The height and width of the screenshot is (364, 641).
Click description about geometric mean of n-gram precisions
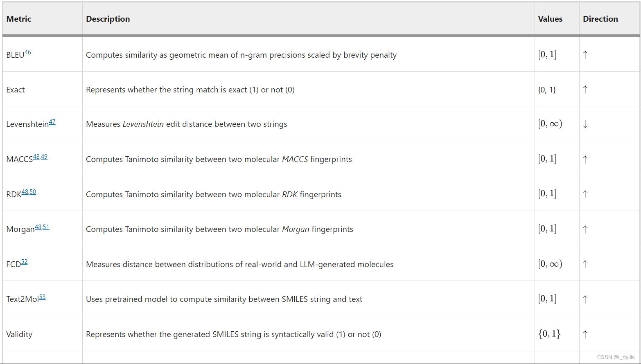coord(241,55)
